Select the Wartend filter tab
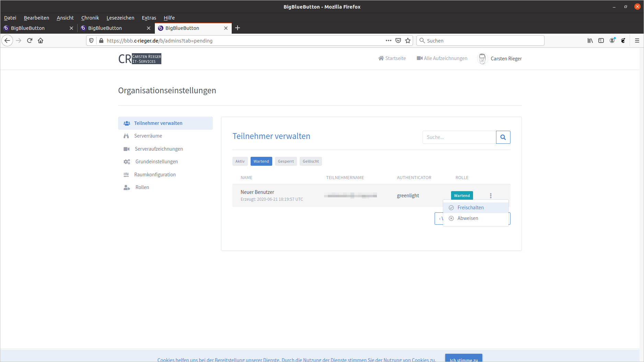This screenshot has height=362, width=644. point(261,161)
